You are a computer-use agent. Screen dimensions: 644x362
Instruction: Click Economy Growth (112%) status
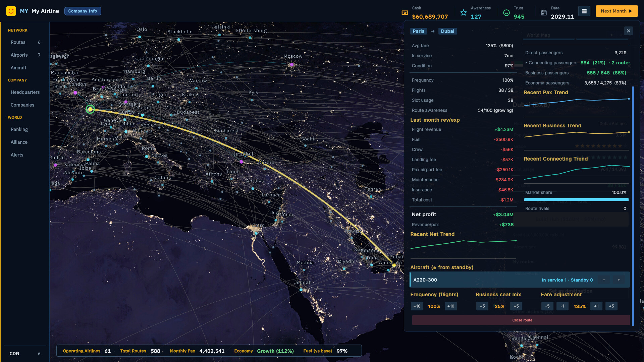click(x=264, y=351)
